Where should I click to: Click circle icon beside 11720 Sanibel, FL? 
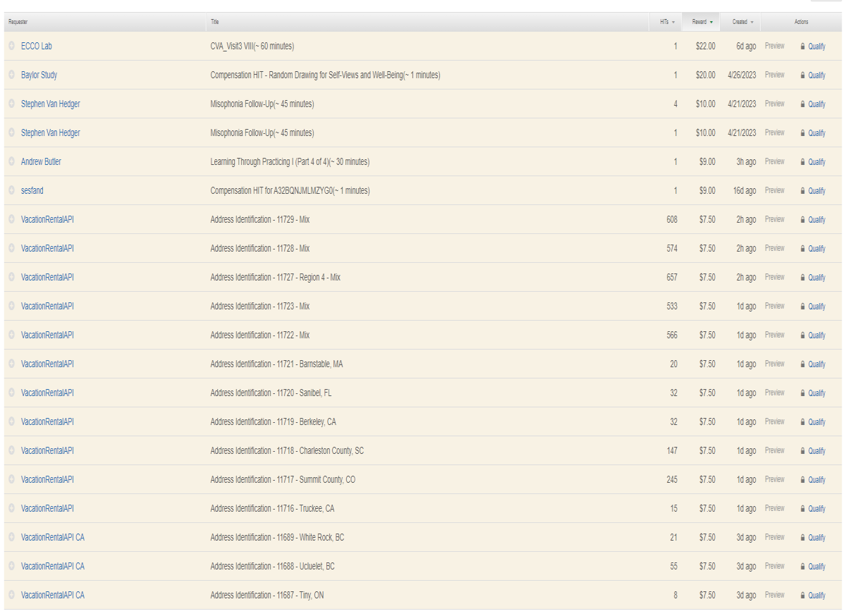11,393
